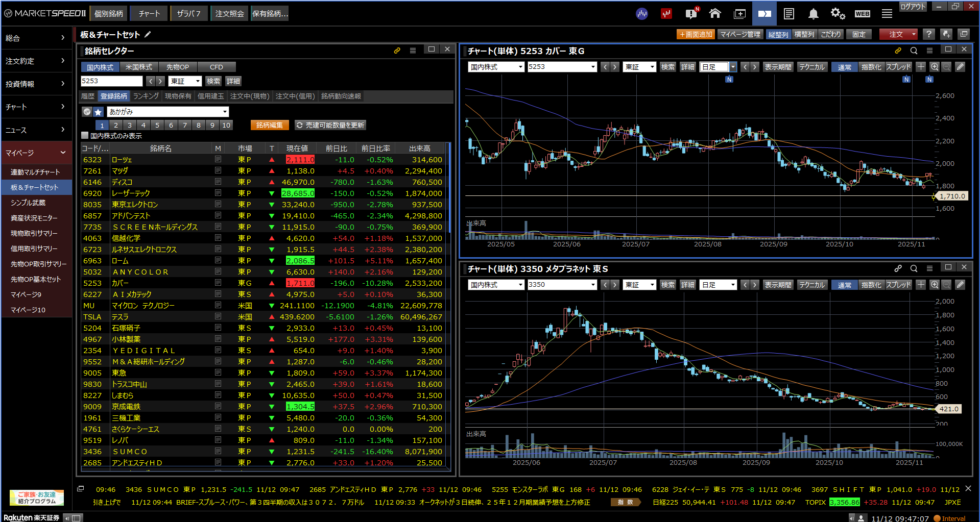Screen dimensions: 980x522
Task: Open the hamburger menu in top toolbar
Action: coord(887,14)
